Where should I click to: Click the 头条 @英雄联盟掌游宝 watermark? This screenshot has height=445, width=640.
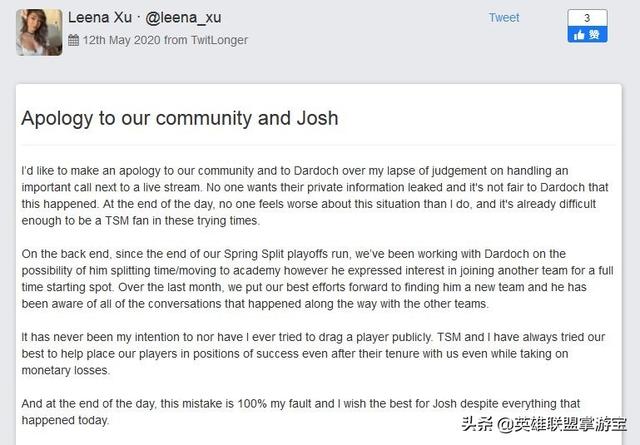point(544,425)
